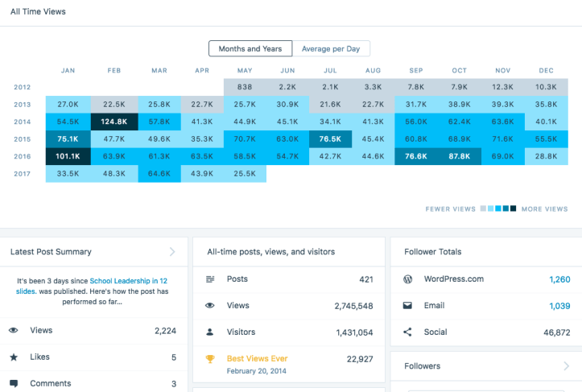The width and height of the screenshot is (582, 392).
Task: Expand the Latest Post Summary chevron
Action: point(172,252)
